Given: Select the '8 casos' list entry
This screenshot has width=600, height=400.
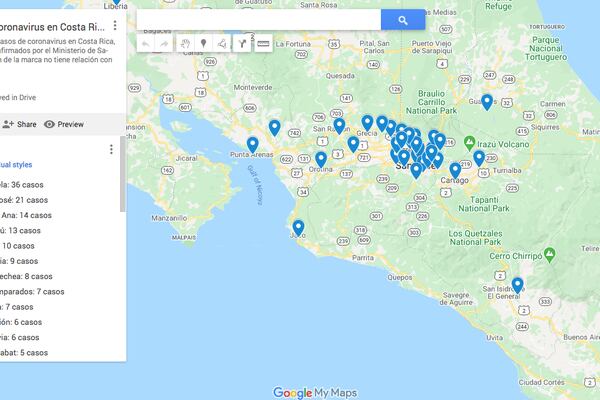Looking at the screenshot, I should [26, 276].
